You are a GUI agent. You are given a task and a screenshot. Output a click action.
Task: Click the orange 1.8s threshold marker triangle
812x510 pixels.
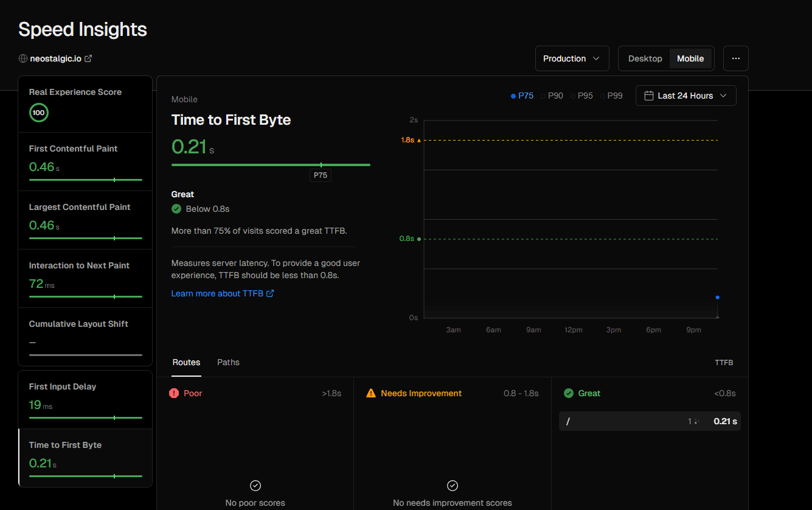(418, 140)
